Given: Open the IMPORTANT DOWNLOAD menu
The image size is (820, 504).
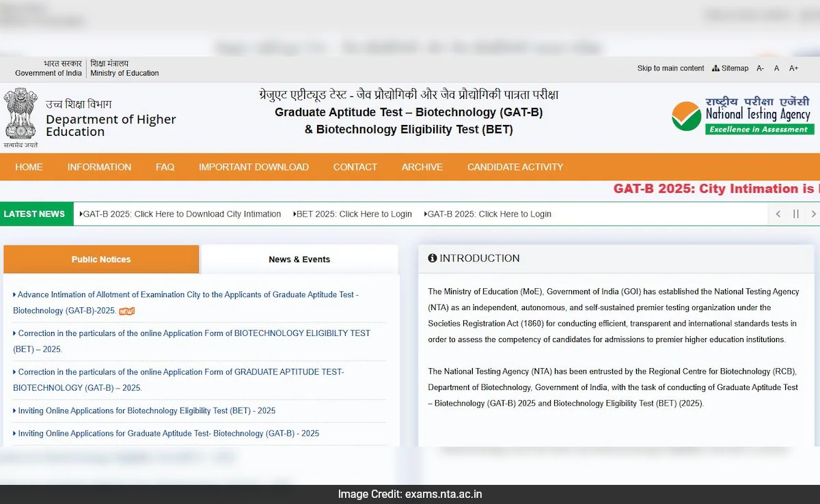Looking at the screenshot, I should coord(254,167).
